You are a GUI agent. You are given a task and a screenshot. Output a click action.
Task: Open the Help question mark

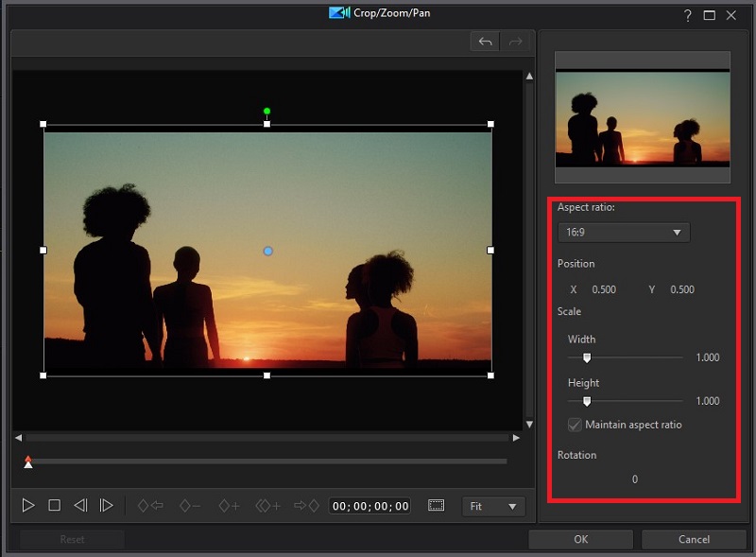687,15
